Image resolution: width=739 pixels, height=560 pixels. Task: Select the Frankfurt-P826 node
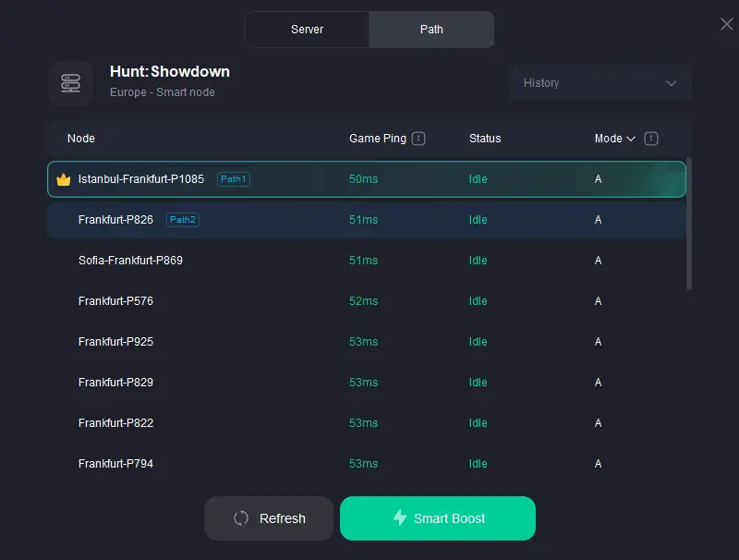pos(367,220)
